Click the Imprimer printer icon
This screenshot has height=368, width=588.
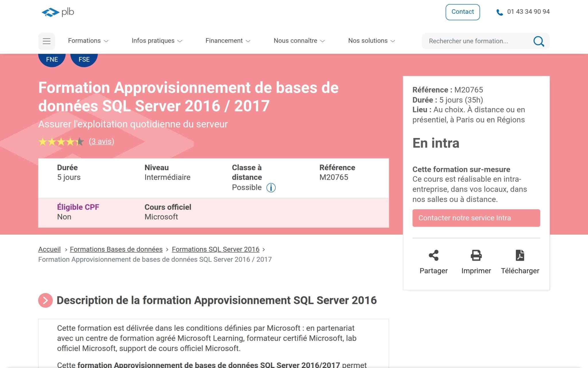coord(476,255)
